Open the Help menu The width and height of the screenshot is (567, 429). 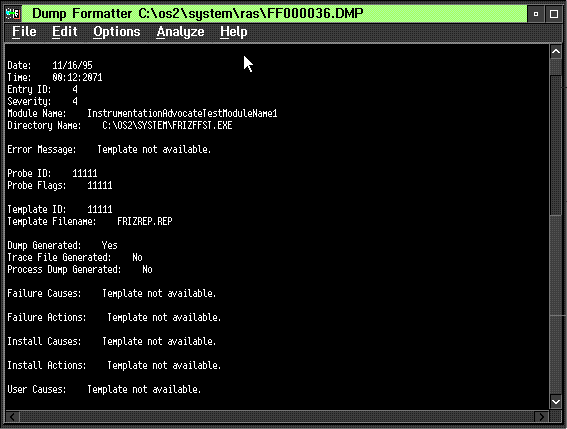coord(234,32)
